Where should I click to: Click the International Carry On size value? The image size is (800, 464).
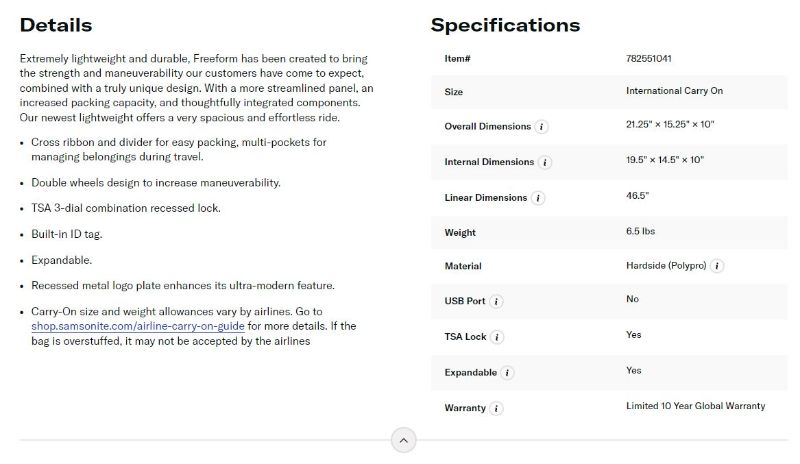(x=674, y=91)
